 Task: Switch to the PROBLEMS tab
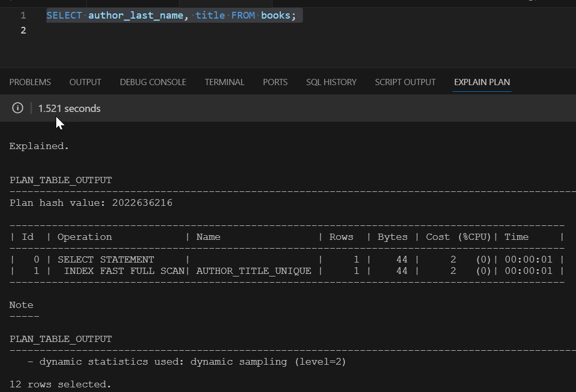(30, 82)
